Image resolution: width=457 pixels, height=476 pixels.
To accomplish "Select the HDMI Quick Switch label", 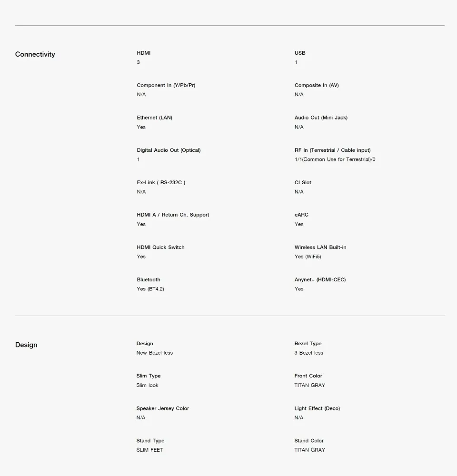I will click(160, 247).
